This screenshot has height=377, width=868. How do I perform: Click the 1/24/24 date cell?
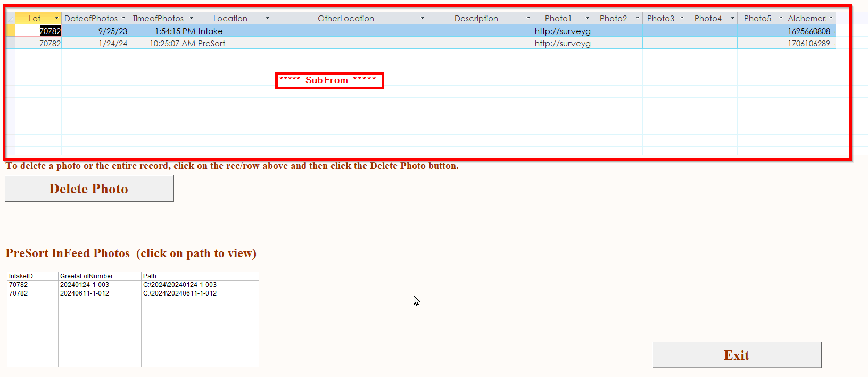click(95, 43)
